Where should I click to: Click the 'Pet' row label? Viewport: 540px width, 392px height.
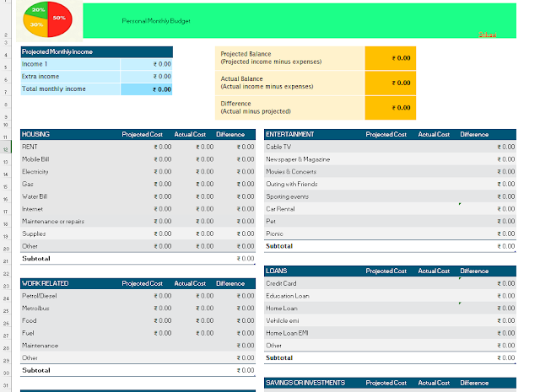(271, 222)
